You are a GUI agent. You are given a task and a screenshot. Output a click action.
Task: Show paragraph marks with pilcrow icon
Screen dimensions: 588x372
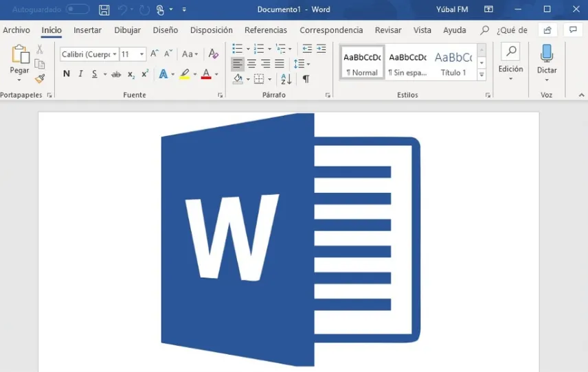(x=306, y=79)
